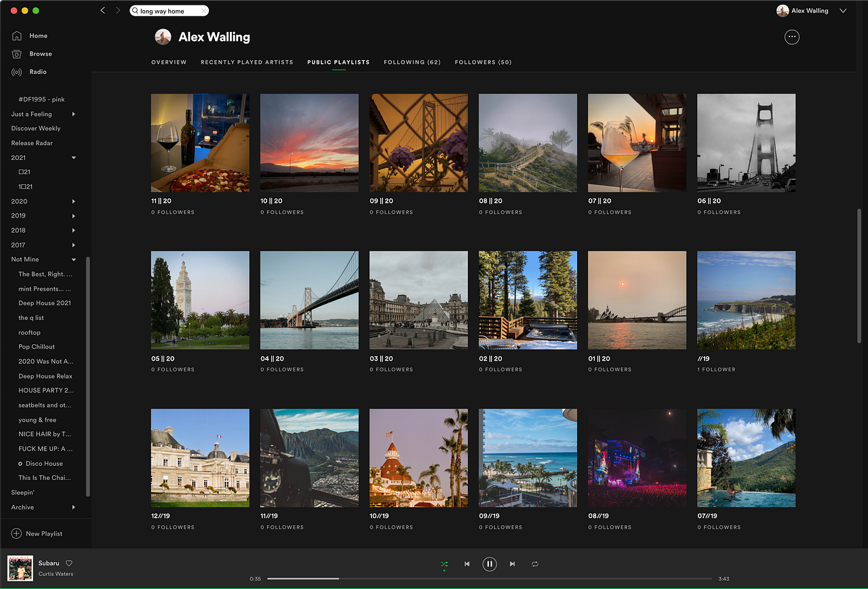Navigate back with the arrow icon
The width and height of the screenshot is (868, 589).
click(102, 10)
